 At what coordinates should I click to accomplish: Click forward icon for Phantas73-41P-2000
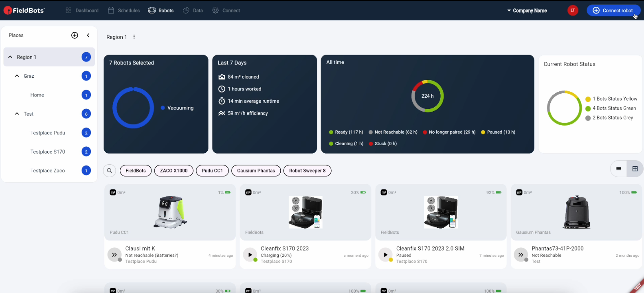pos(521,255)
